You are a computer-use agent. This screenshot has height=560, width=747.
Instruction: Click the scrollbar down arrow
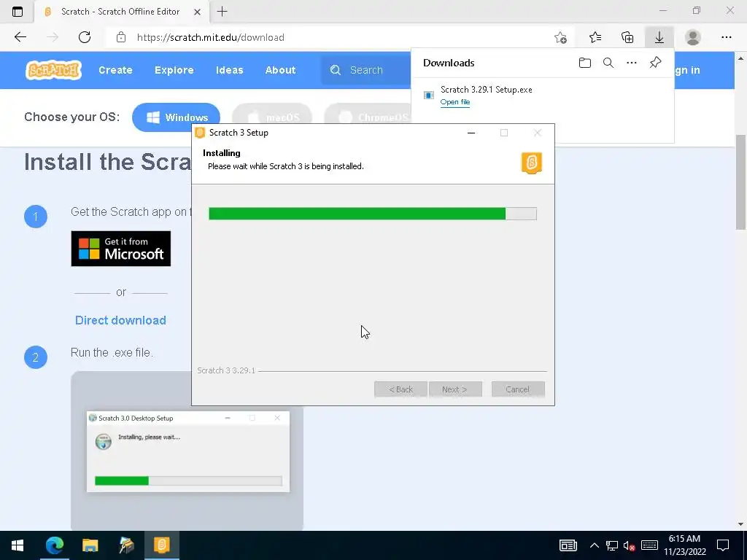740,524
